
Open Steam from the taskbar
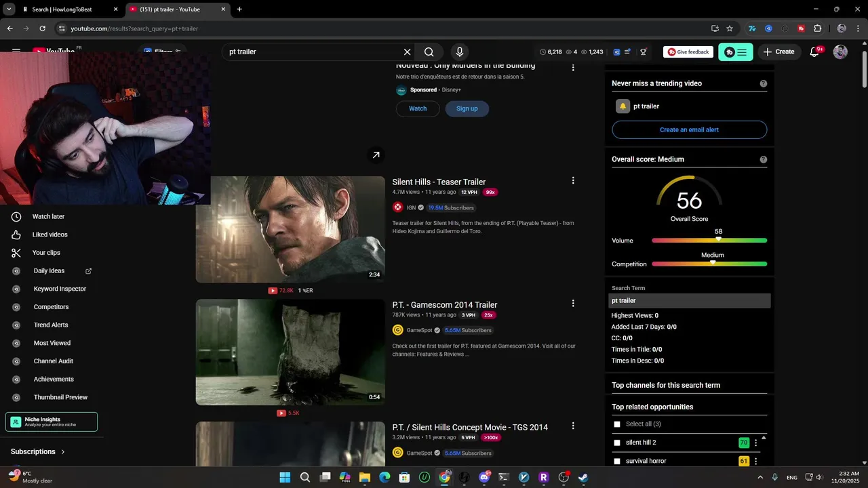[x=583, y=477]
